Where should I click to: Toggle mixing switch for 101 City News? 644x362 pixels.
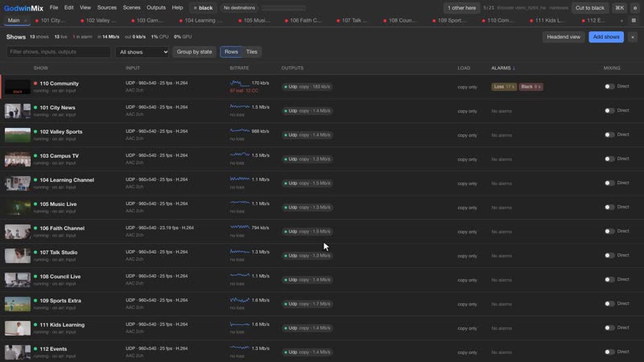coord(609,110)
